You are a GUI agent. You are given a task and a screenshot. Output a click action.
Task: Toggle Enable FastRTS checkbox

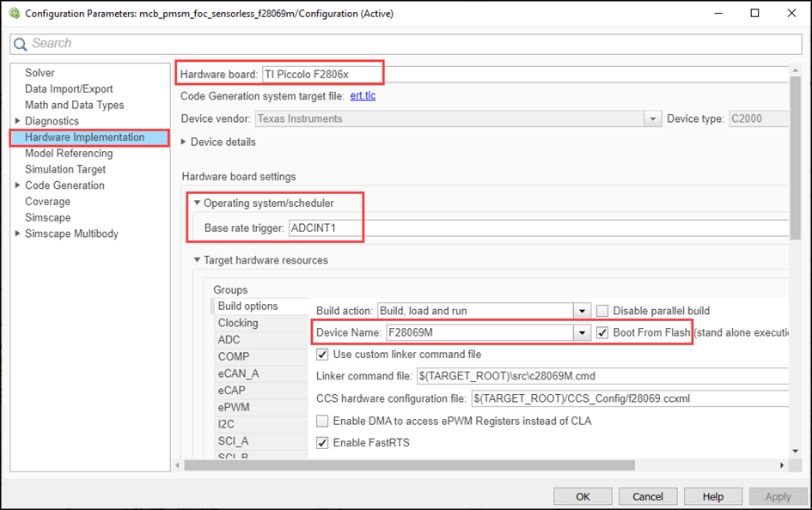[322, 443]
